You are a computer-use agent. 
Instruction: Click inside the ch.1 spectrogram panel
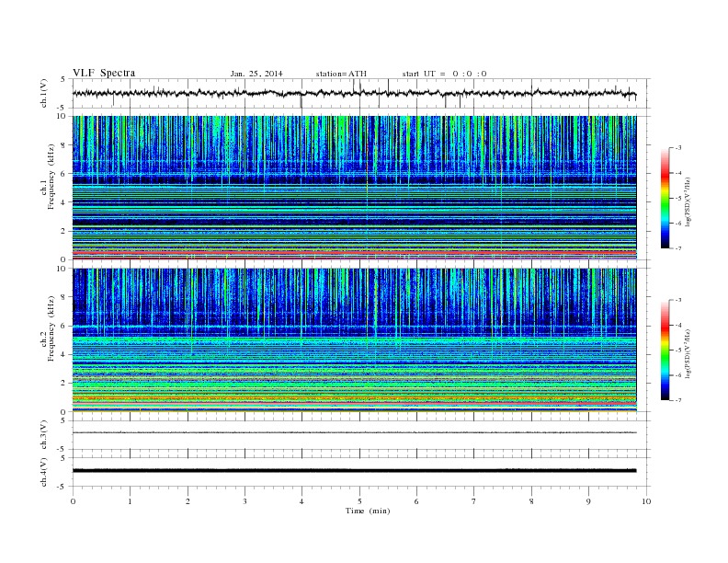click(x=354, y=188)
